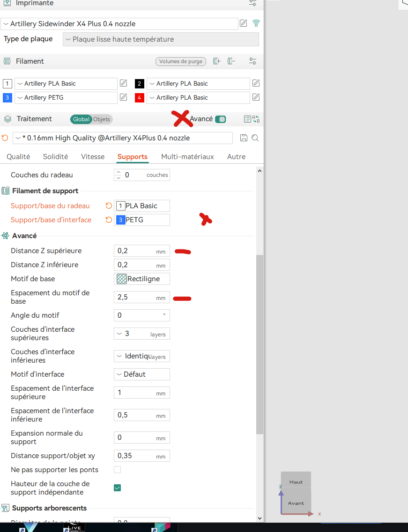
Task: Click the Angle du motif field
Action: tap(141, 315)
